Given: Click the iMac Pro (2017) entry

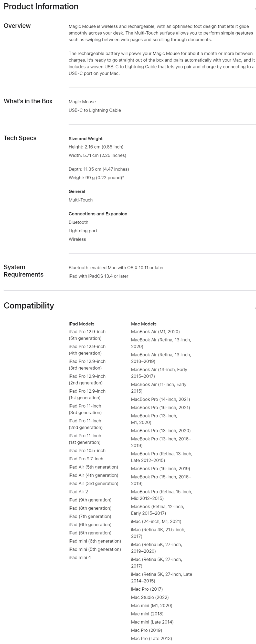Looking at the screenshot, I should click(147, 589).
